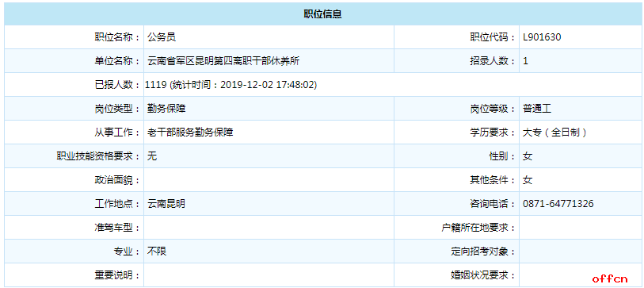Click the 公务员 position name value
Image resolution: width=644 pixels, height=288 pixels.
pos(162,37)
